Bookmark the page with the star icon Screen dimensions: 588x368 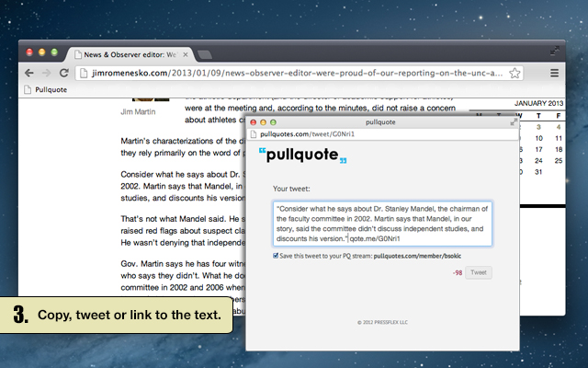click(514, 73)
